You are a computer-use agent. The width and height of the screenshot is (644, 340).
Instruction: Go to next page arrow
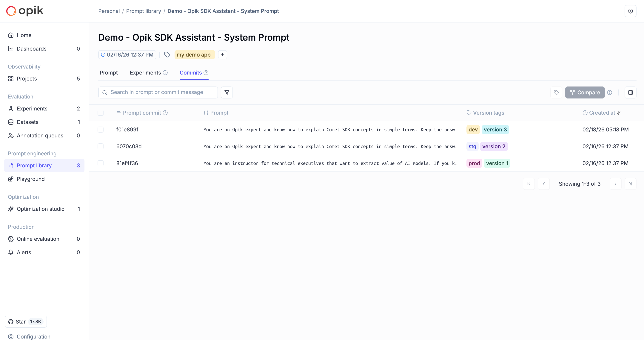[x=615, y=184]
